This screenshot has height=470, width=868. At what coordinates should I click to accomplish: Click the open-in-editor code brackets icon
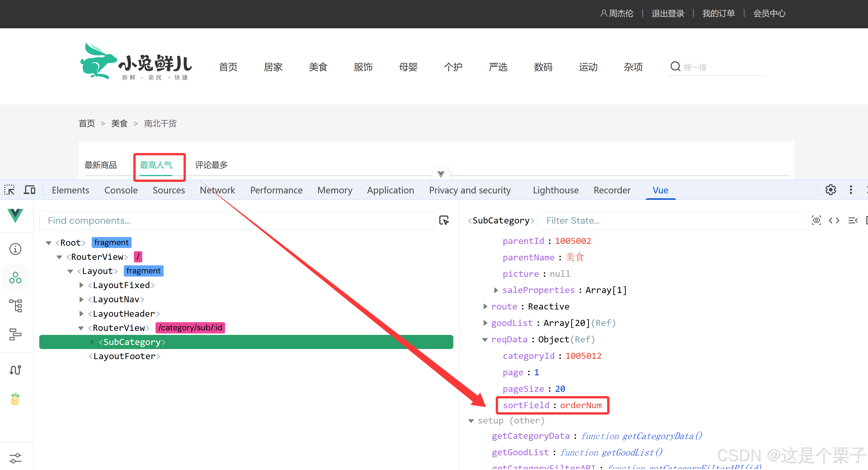tap(834, 221)
